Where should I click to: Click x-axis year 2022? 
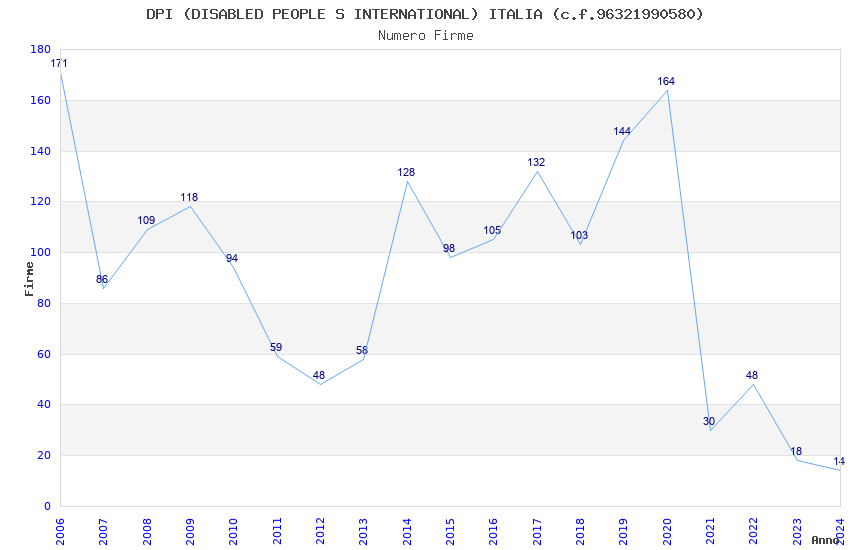click(x=754, y=532)
